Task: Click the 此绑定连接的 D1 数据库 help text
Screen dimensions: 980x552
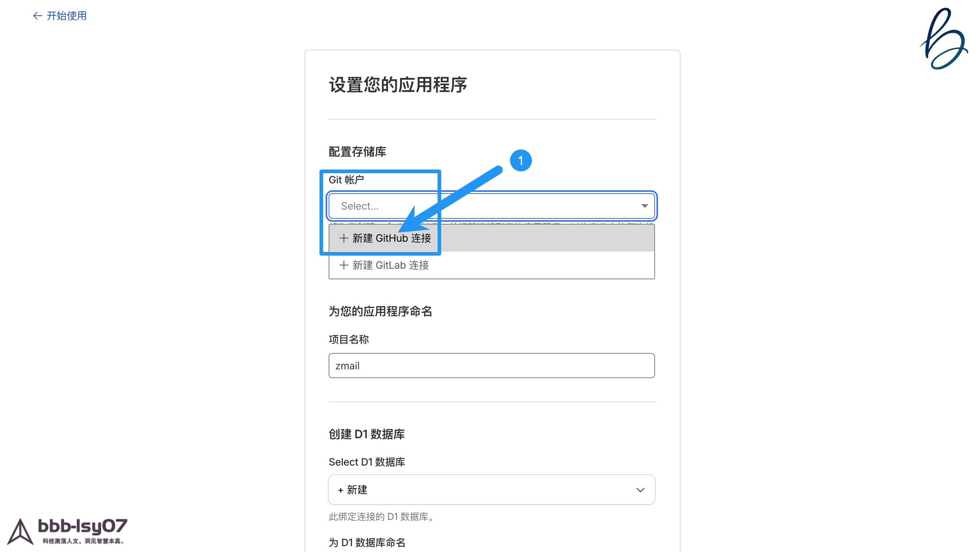Action: tap(381, 517)
